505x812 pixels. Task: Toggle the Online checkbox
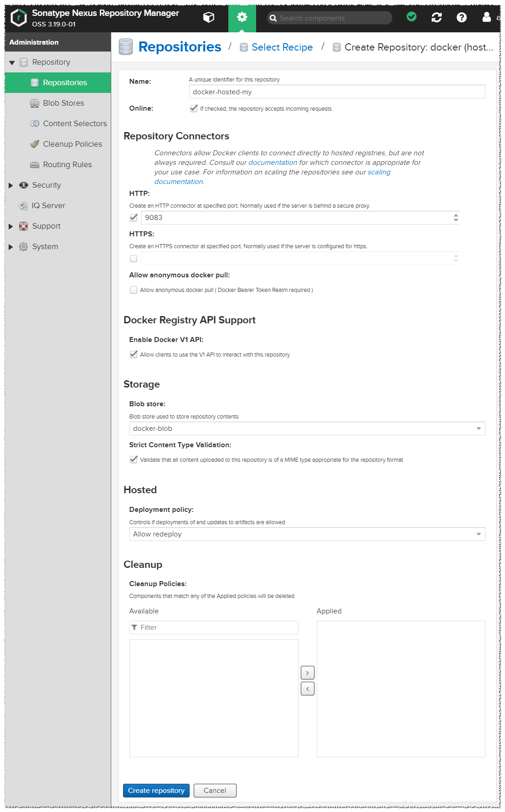click(194, 108)
